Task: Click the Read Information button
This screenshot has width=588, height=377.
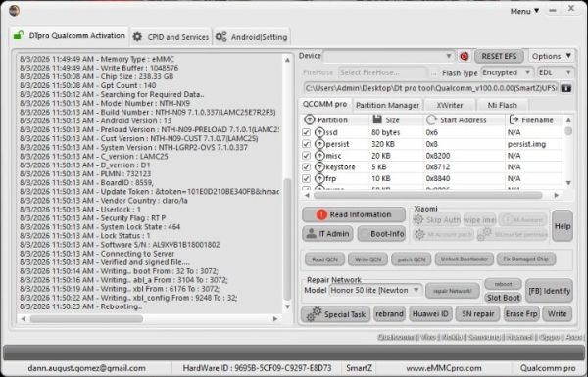Action: 354,214
